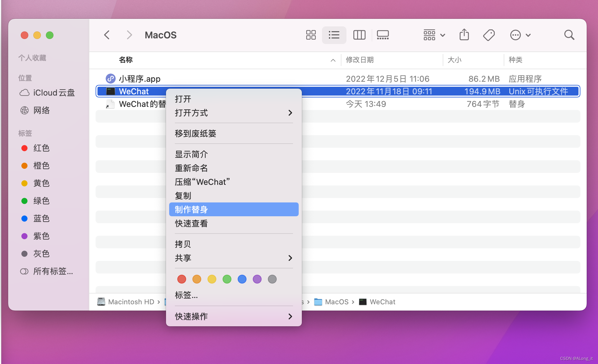This screenshot has width=598, height=364.
Task: Select the 橙色 tag in sidebar
Action: 35,166
